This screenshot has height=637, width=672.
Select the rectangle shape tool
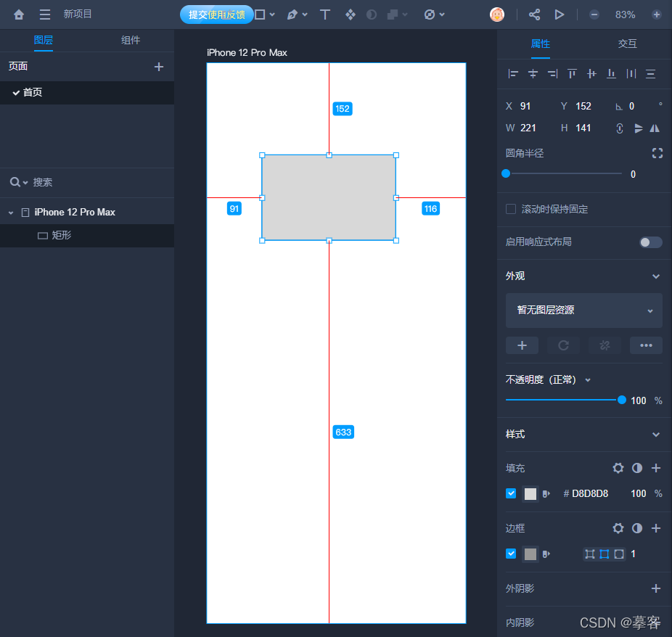point(260,15)
